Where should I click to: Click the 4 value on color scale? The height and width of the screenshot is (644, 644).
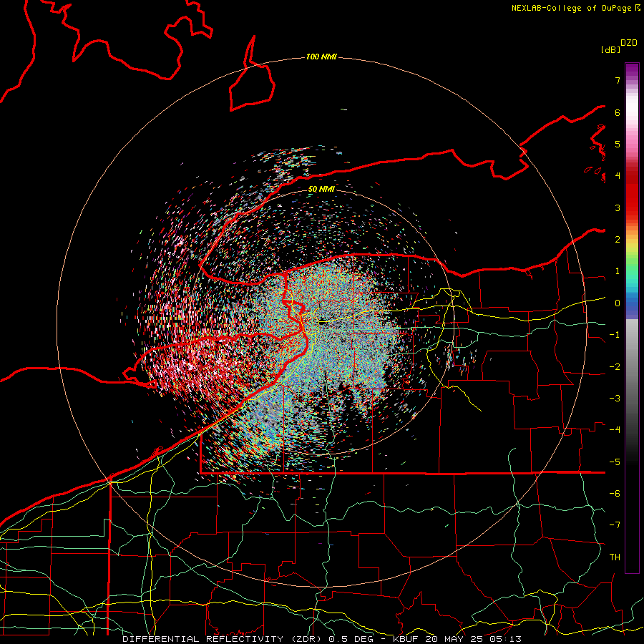point(618,176)
